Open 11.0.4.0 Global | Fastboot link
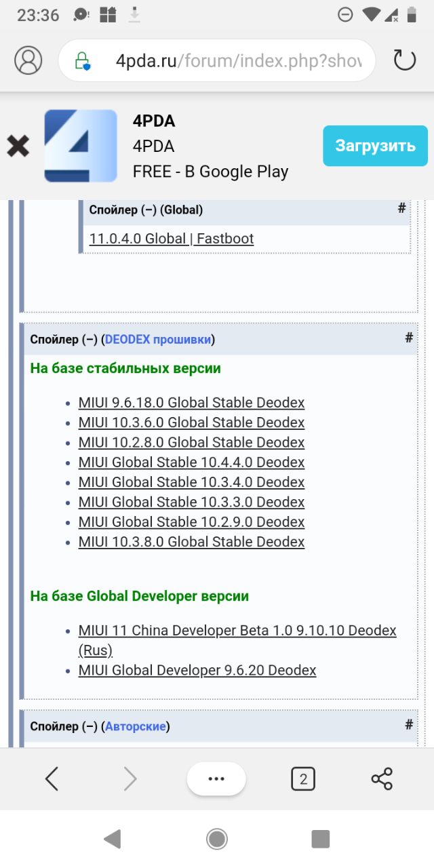Image resolution: width=434 pixels, height=868 pixels. (172, 239)
